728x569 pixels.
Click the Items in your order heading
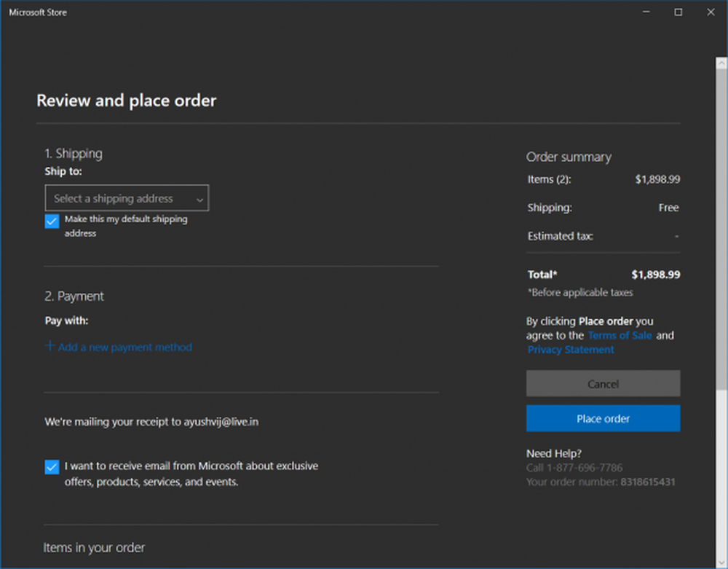[x=94, y=547]
